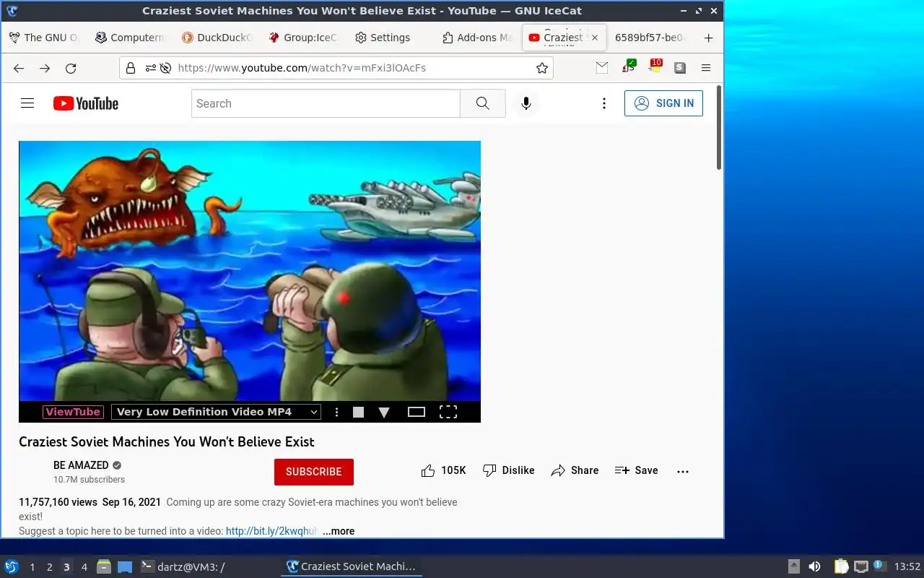Image resolution: width=924 pixels, height=578 pixels.
Task: Go forward with the browser arrow
Action: tap(45, 68)
